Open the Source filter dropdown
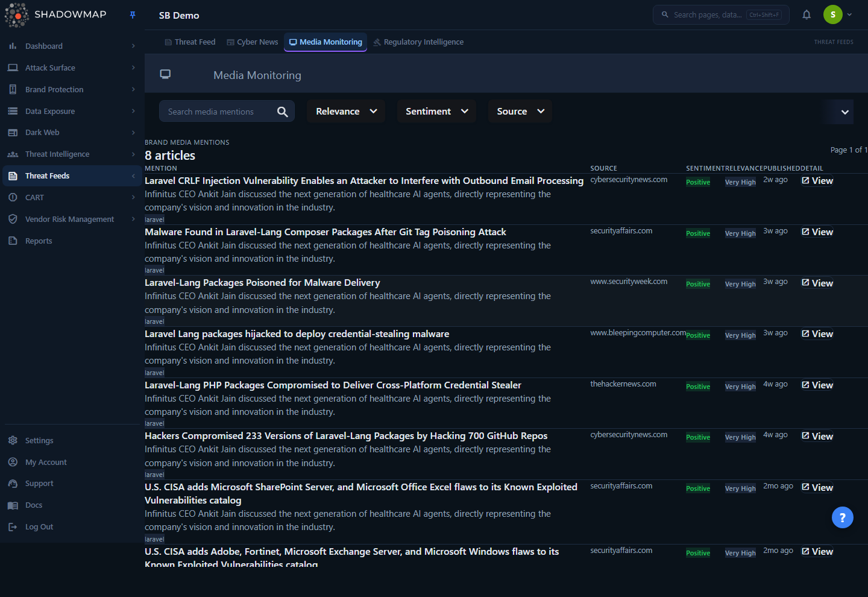868x597 pixels. coord(520,112)
